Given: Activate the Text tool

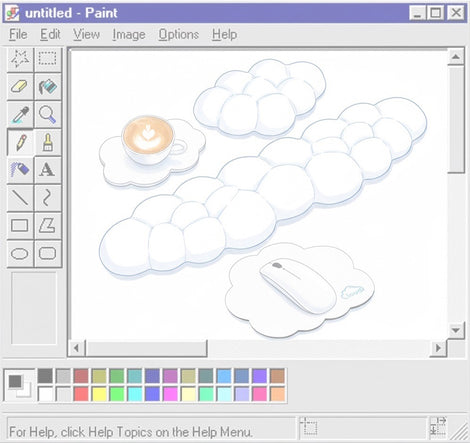Looking at the screenshot, I should click(x=48, y=170).
